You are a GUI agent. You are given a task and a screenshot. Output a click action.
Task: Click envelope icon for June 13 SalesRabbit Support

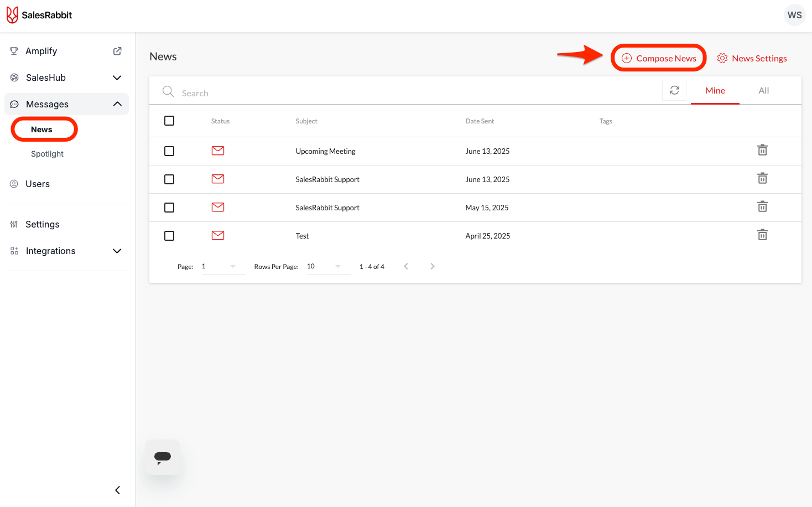218,179
